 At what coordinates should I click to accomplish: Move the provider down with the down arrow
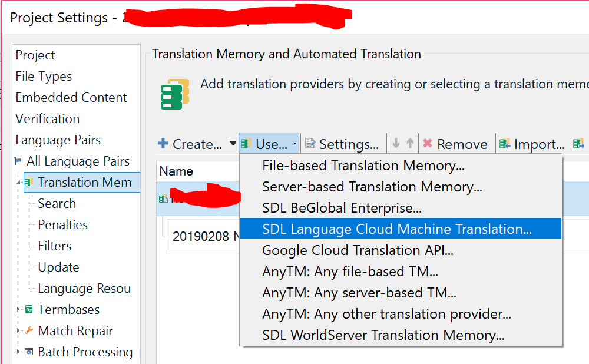tap(396, 143)
